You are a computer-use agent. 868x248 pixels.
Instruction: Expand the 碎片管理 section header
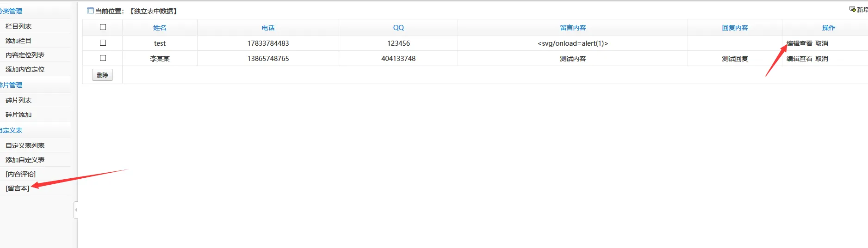click(11, 85)
